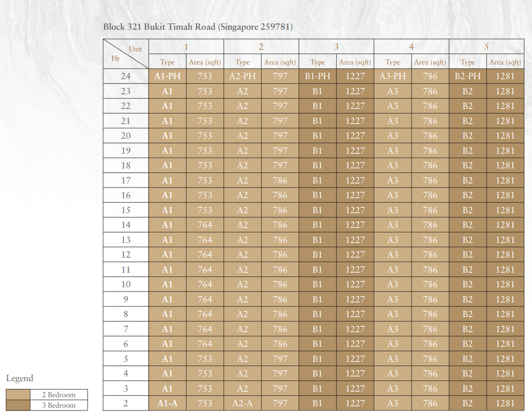Image resolution: width=532 pixels, height=420 pixels.
Task: Select floor number 14 row label
Action: (x=126, y=225)
